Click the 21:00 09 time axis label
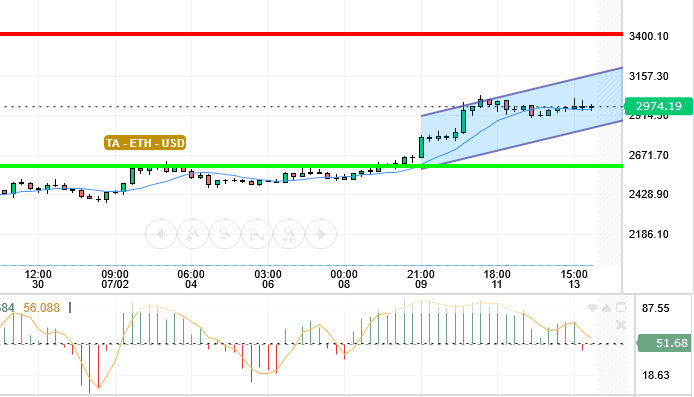Screen dimensions: 694x397 tap(421, 279)
